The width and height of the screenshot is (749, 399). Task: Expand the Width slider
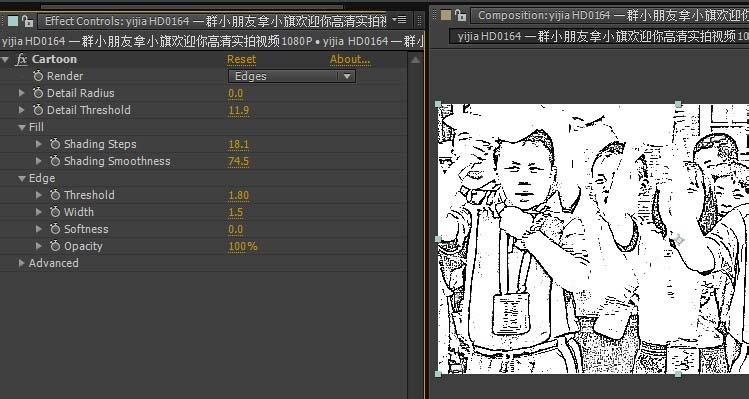(39, 212)
